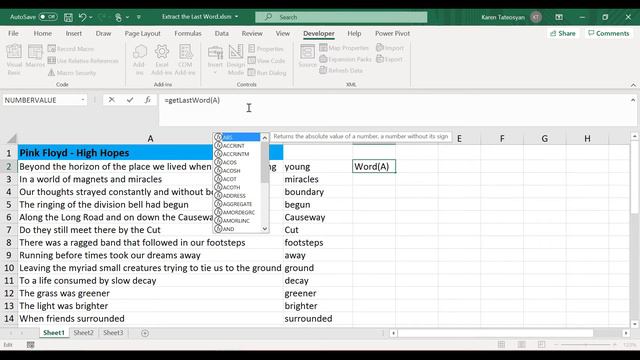
Task: Click inside the formula bar text
Action: point(192,100)
